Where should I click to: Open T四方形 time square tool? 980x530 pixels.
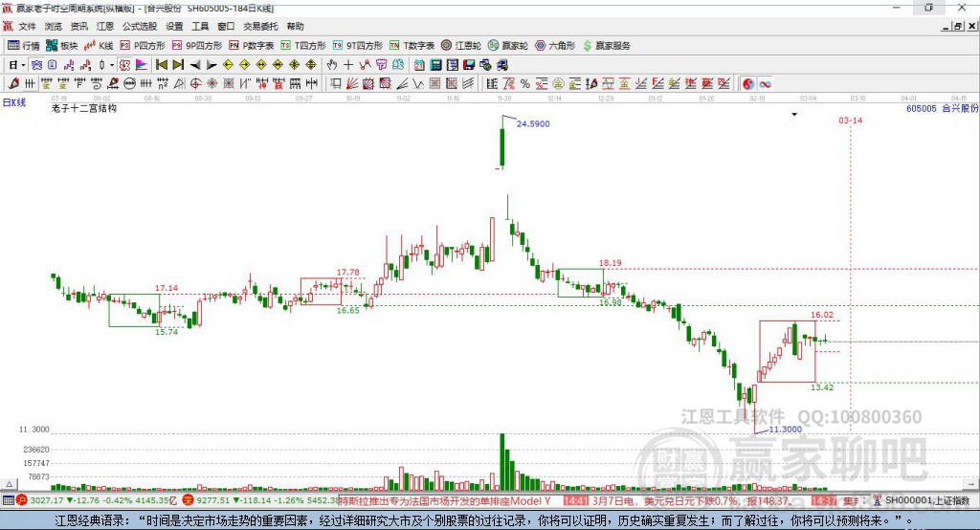303,46
